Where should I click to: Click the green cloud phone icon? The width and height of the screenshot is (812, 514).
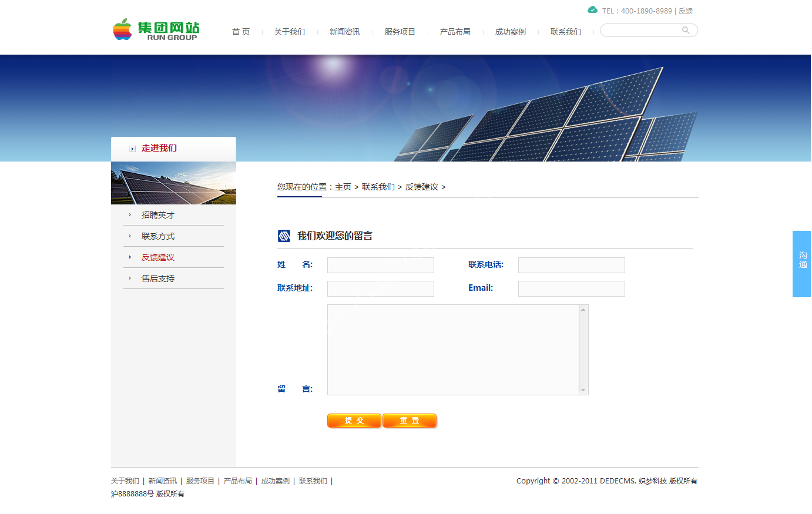[592, 10]
